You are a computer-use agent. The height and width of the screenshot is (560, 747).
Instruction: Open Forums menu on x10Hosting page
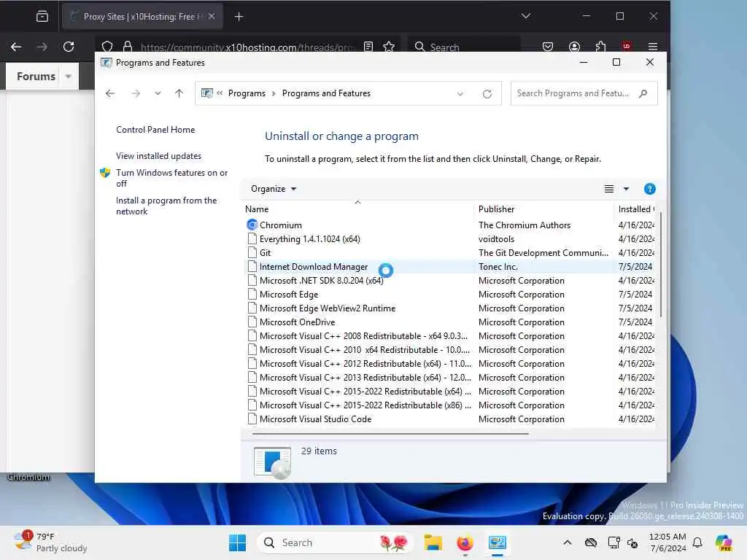point(36,76)
